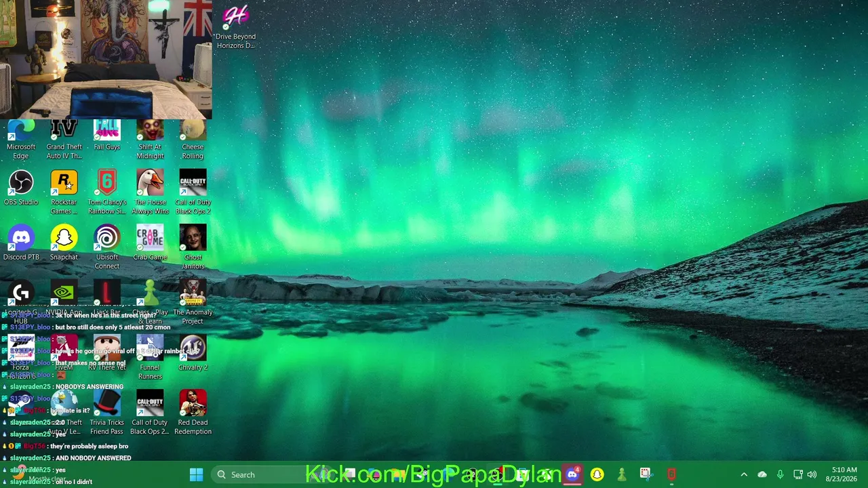Click the RV There Yet desktop icon
The height and width of the screenshot is (488, 868).
tap(106, 353)
